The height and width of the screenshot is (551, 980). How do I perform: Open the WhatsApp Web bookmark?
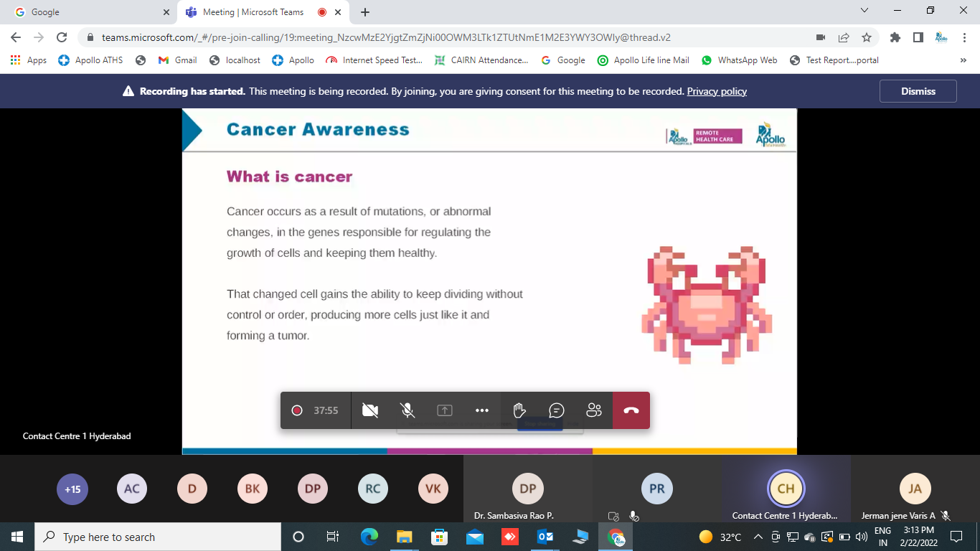click(x=740, y=60)
